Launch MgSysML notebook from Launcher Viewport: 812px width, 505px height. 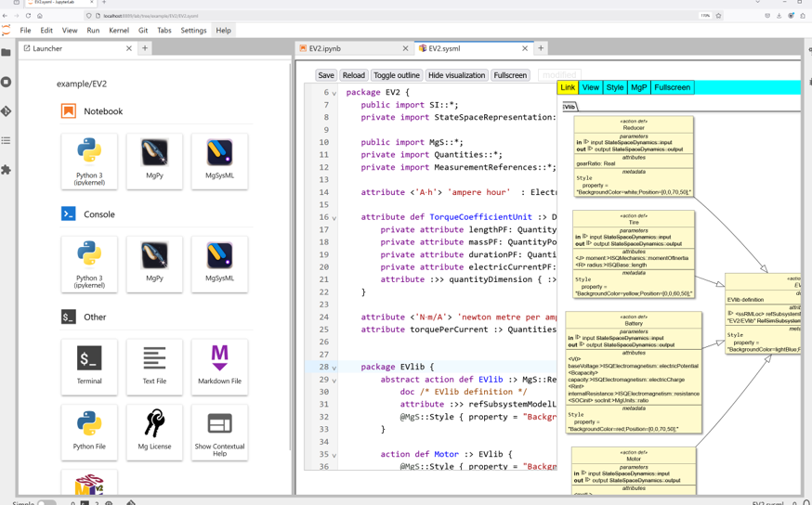[219, 161]
